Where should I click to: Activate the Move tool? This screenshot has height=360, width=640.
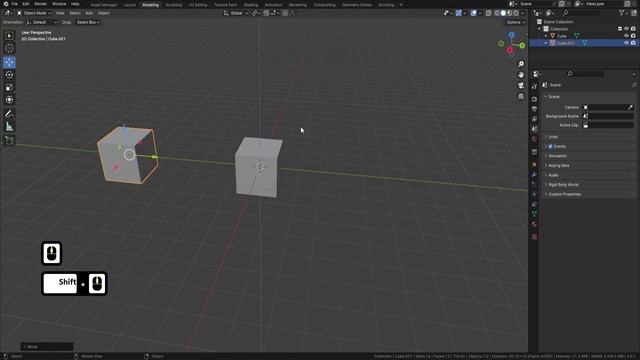(9, 62)
